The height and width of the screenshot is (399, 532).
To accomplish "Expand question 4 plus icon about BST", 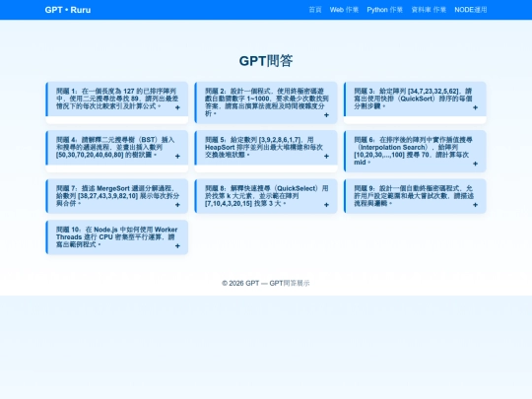I will pos(177,156).
